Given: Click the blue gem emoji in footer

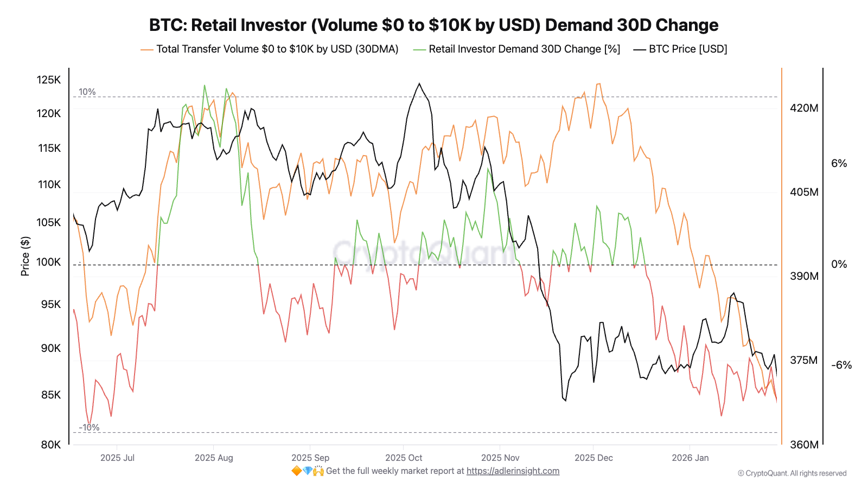Looking at the screenshot, I should click(308, 471).
